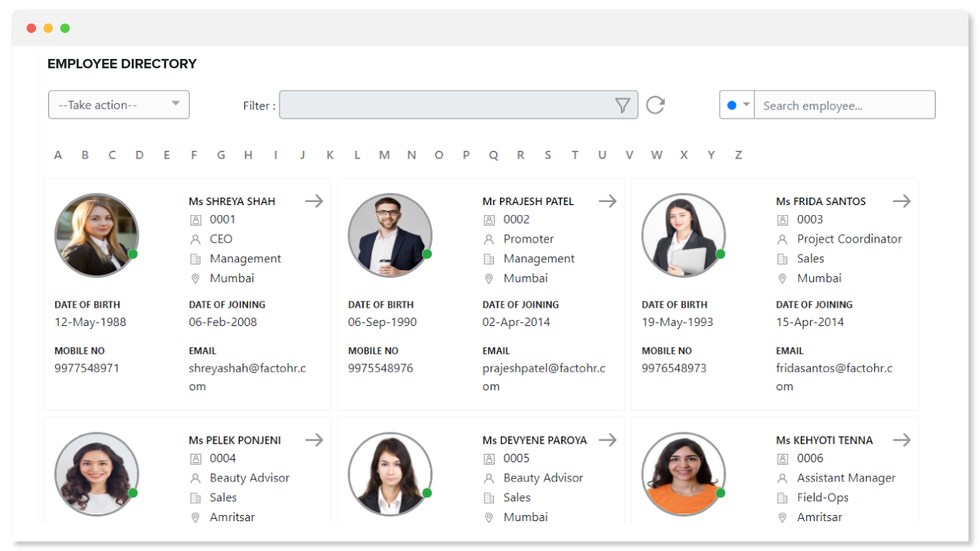Viewport: 980px width, 551px height.
Task: Click employee ID icon beside 0004
Action: tap(195, 458)
